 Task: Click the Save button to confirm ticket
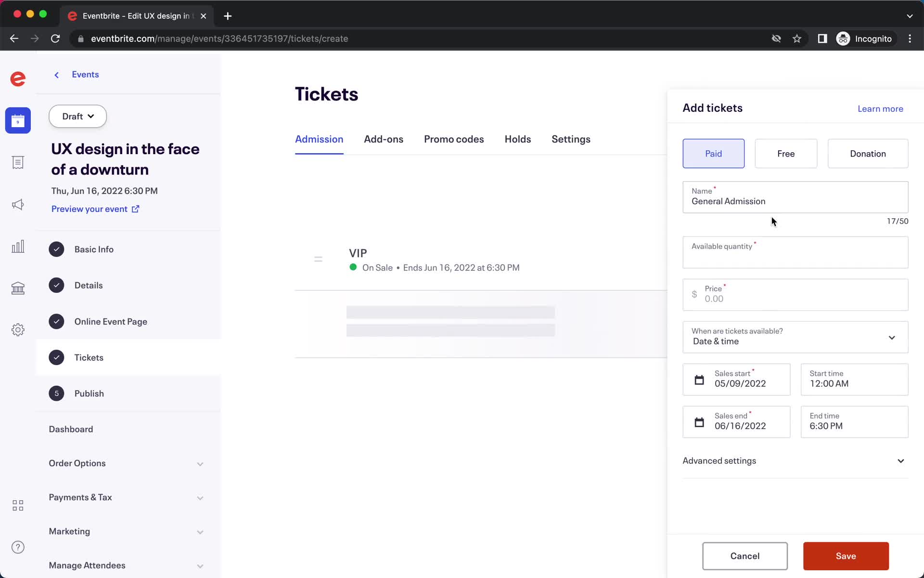click(846, 555)
